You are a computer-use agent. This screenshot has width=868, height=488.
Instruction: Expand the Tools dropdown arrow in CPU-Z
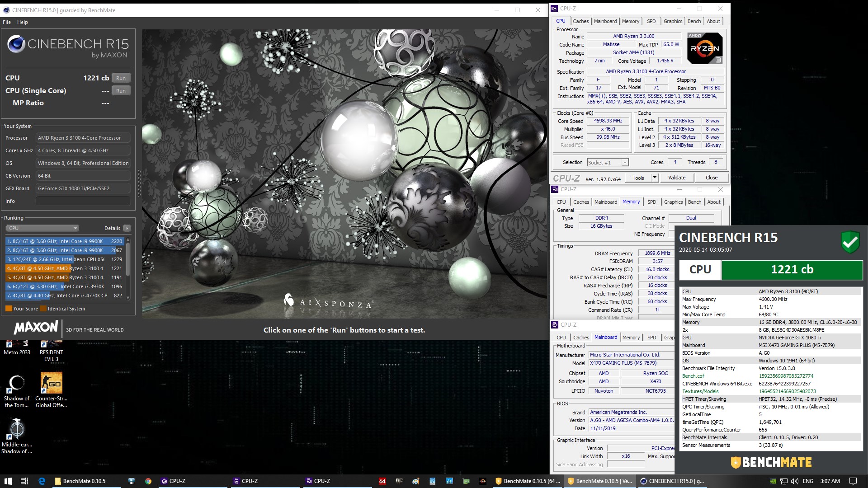(655, 178)
